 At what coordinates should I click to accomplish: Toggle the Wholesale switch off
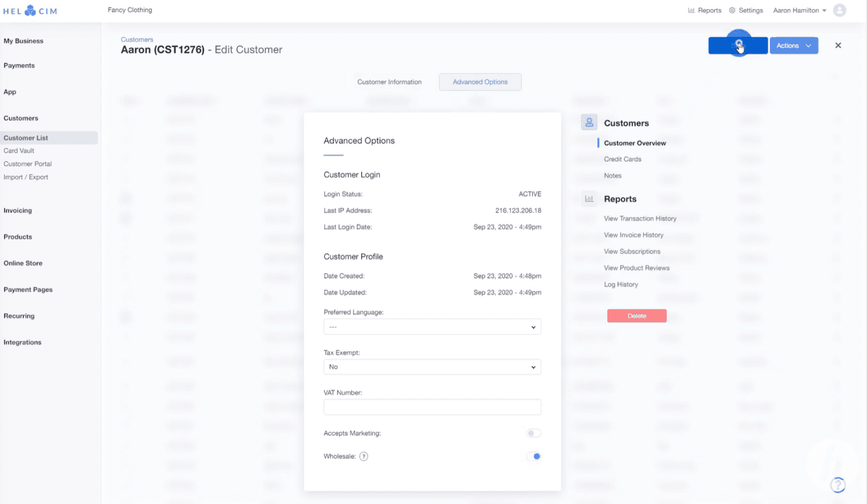[533, 457]
